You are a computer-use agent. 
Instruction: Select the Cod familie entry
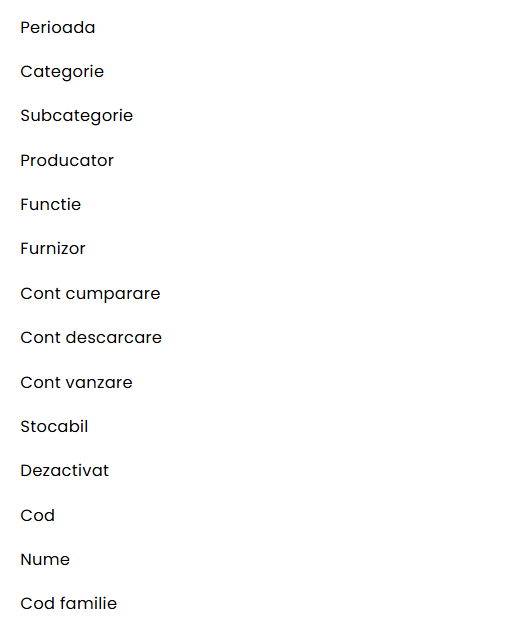tap(69, 603)
